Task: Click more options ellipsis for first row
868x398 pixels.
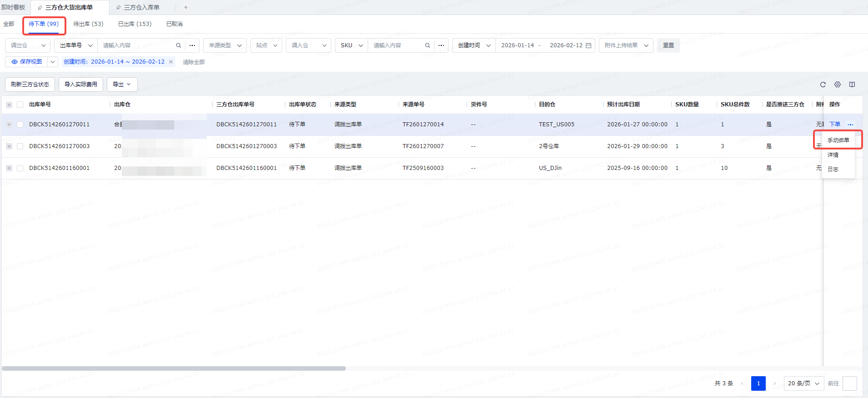Action: [x=850, y=124]
